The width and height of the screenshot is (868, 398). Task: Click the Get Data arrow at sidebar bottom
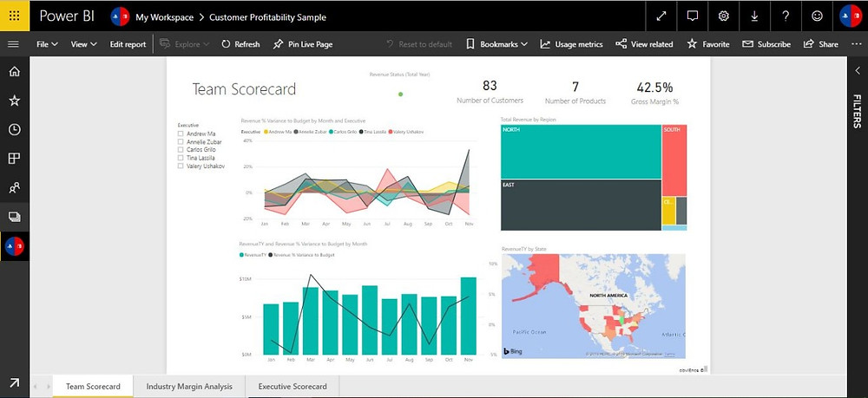(x=15, y=382)
